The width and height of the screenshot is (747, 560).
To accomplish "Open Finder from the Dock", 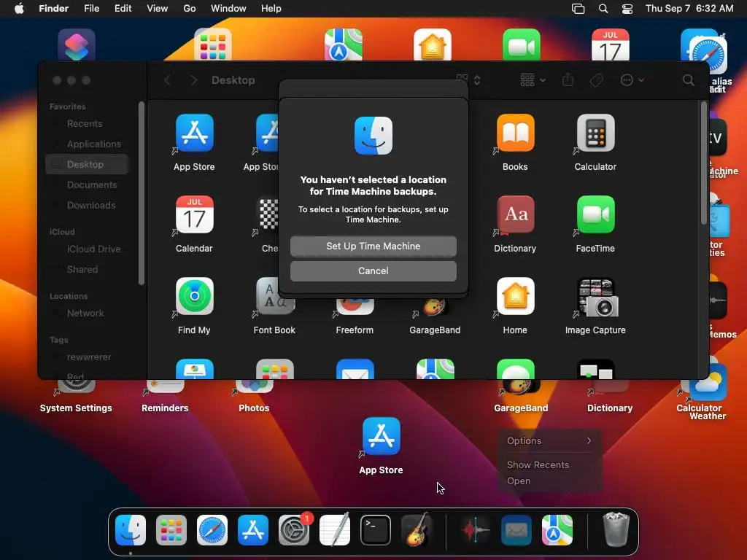I will 131,530.
